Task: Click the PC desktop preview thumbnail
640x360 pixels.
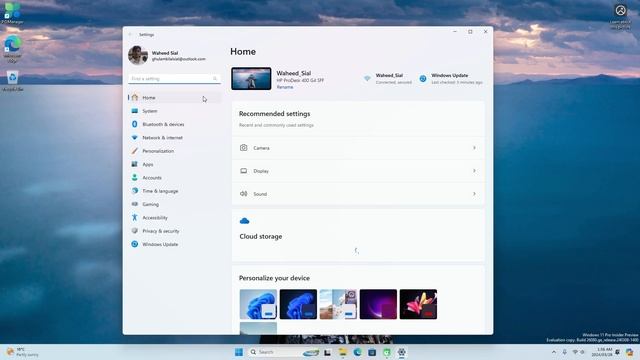Action: coord(251,78)
